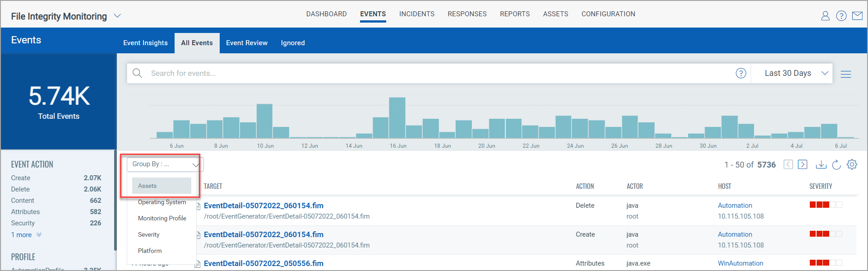Toggle the Group By dropdown
The width and height of the screenshot is (868, 271).
click(165, 164)
